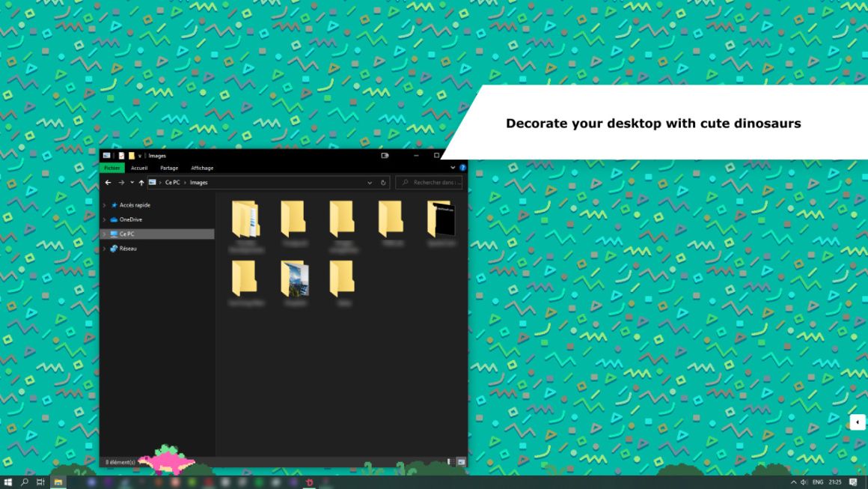Open the Windows Start menu
The image size is (868, 489).
click(x=7, y=482)
